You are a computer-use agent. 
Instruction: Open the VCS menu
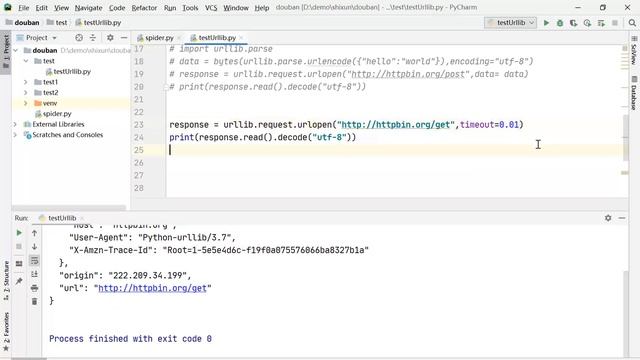211,8
